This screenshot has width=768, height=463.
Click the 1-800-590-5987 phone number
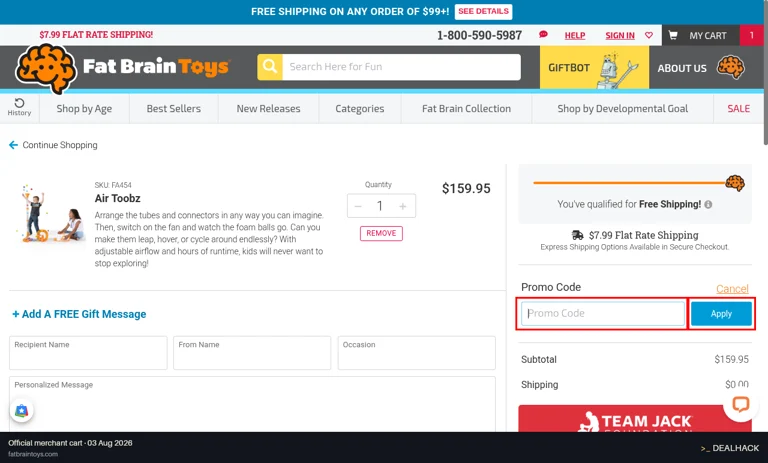pos(479,35)
